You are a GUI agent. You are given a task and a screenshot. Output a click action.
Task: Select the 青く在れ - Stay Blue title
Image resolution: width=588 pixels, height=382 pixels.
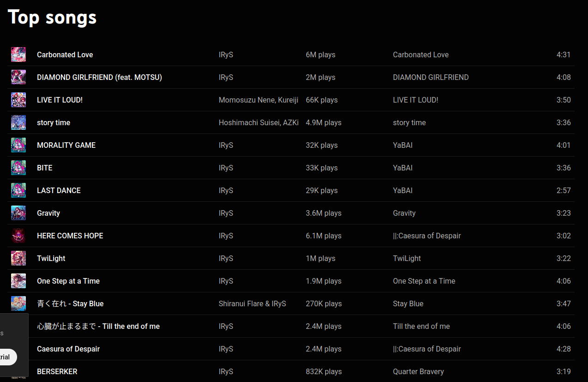point(70,303)
